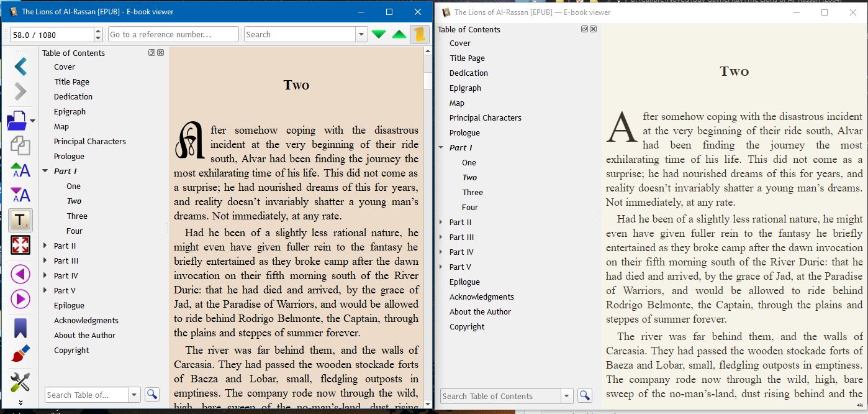Viewport: 868px width, 414px height.
Task: Open an ebook with the blue folder icon
Action: click(17, 120)
